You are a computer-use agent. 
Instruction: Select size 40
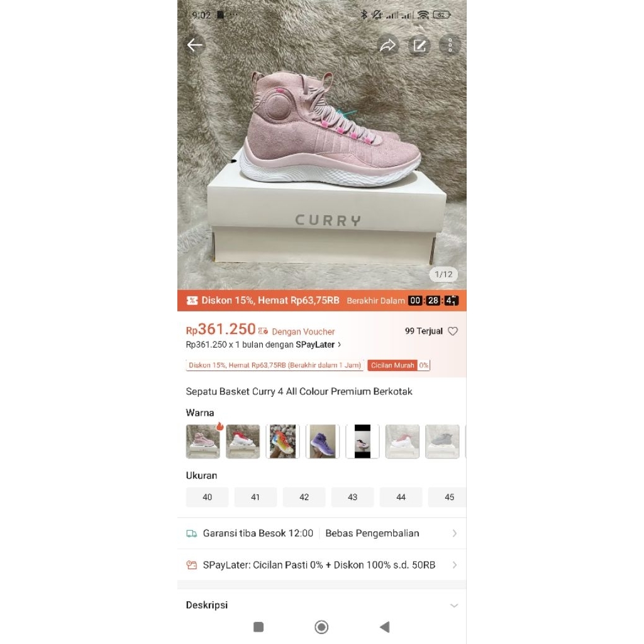[x=207, y=497]
